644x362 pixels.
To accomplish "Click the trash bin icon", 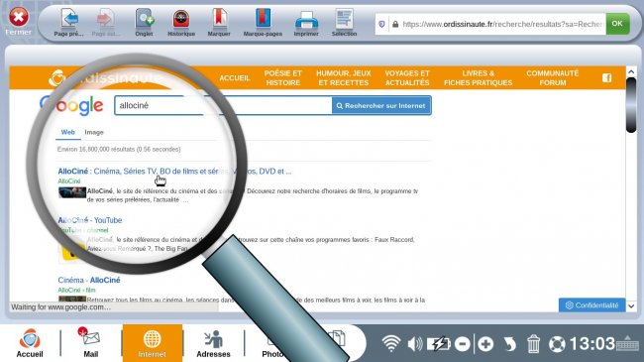I will 533,344.
